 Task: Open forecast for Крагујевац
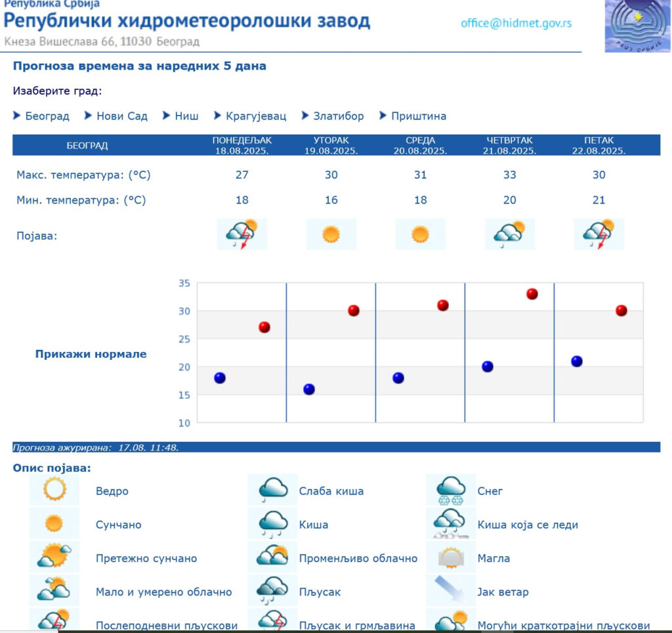pos(256,116)
